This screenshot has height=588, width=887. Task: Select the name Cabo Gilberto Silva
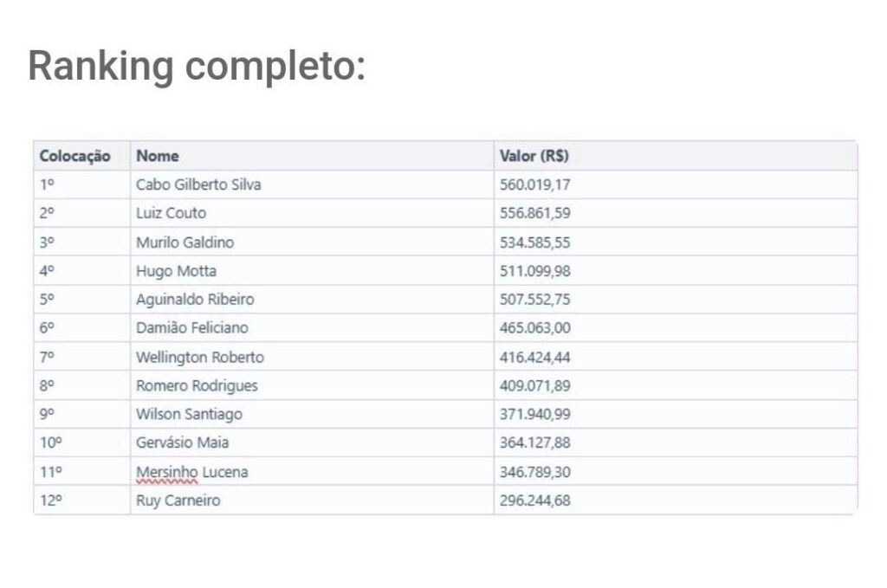pyautogui.click(x=198, y=184)
